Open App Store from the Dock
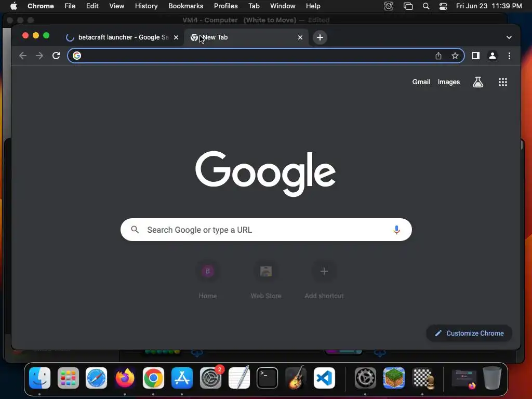 (x=182, y=378)
